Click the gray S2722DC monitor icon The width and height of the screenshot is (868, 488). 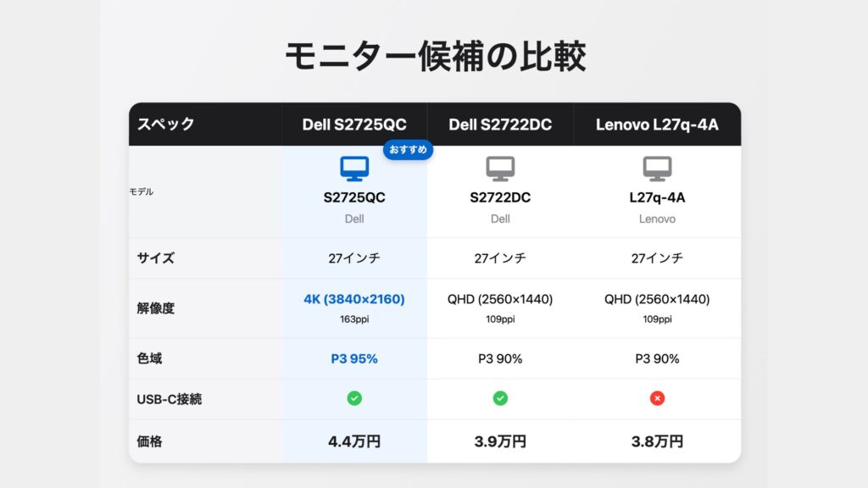click(500, 169)
